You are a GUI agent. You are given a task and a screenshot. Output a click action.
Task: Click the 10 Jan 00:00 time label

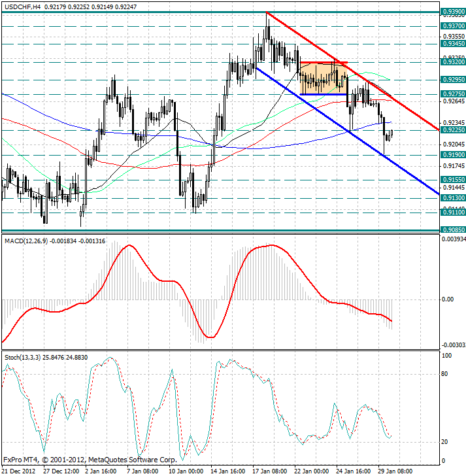click(x=186, y=471)
